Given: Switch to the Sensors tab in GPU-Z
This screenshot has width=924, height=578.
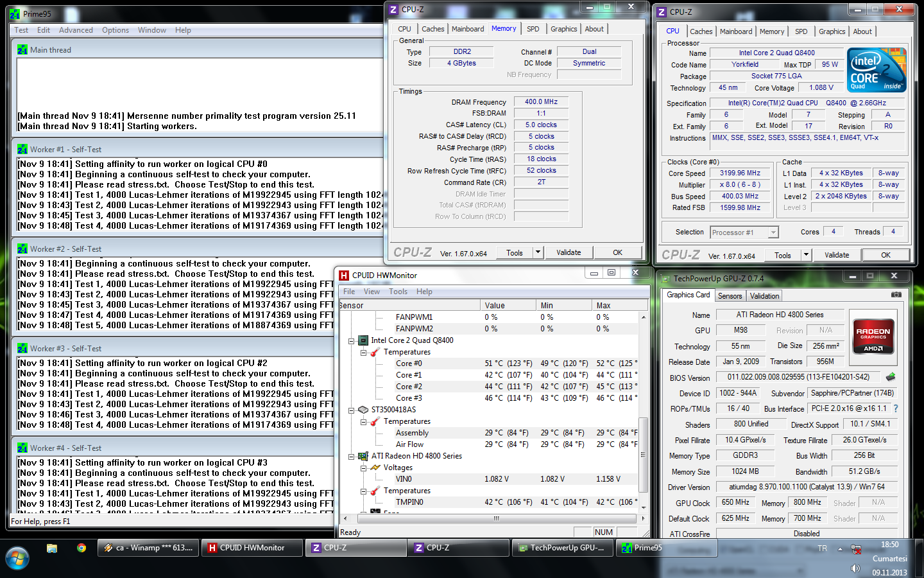Looking at the screenshot, I should [730, 296].
